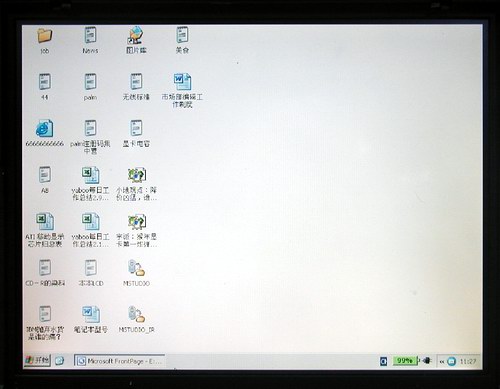Select the job folder icon

coord(45,35)
